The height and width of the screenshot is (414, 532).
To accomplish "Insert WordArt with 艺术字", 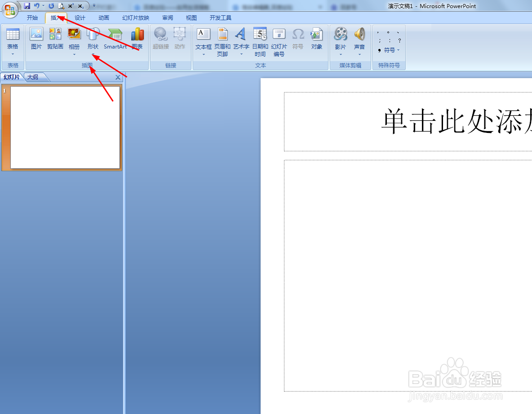I will click(x=241, y=34).
